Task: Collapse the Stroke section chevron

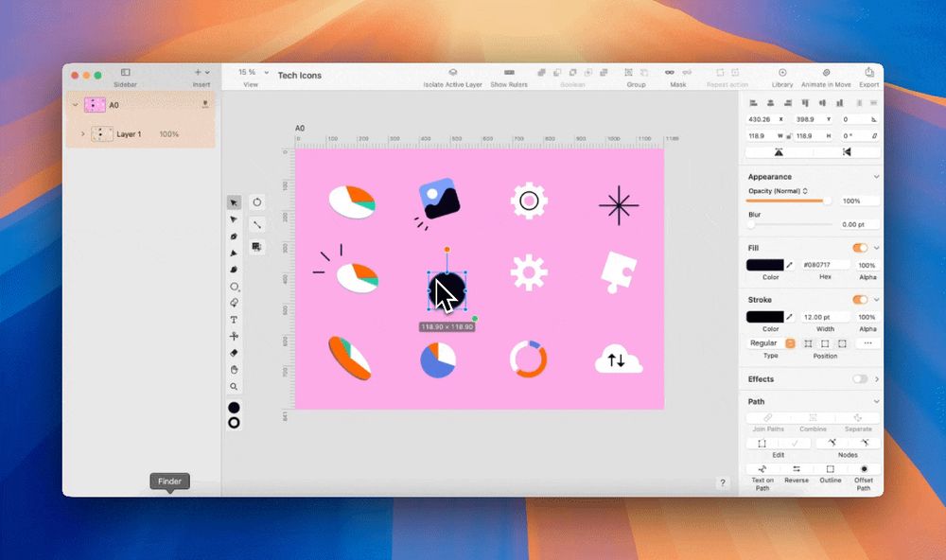Action: click(x=876, y=300)
